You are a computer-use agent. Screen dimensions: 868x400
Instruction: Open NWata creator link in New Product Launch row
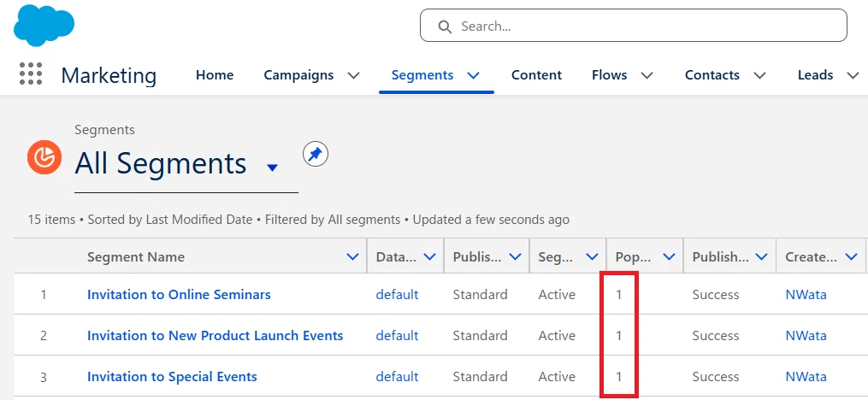click(806, 335)
